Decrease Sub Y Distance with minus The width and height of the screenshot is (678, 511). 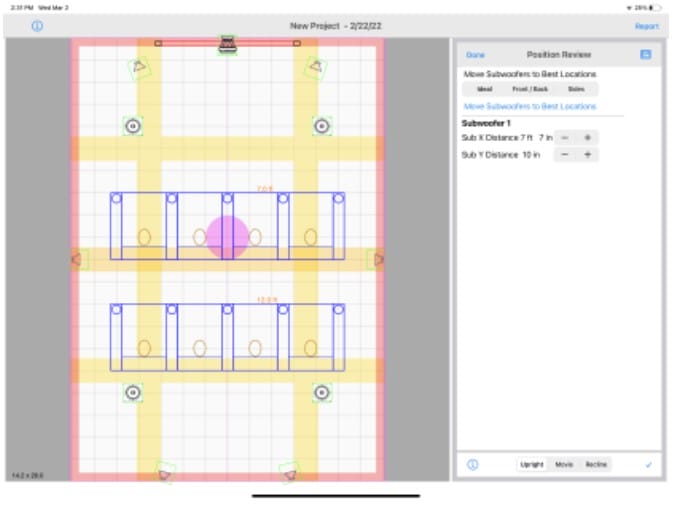(x=565, y=155)
